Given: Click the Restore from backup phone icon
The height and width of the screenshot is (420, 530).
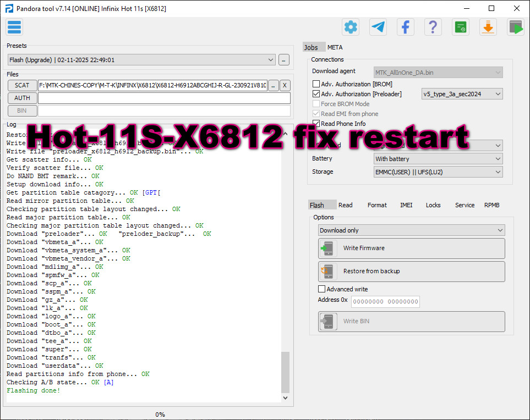Looking at the screenshot, I should (328, 272).
